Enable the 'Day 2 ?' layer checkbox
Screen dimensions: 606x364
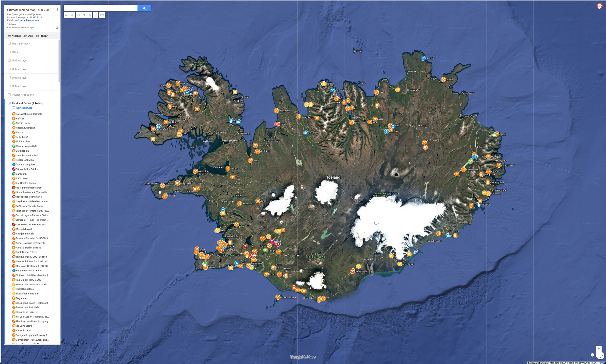(x=9, y=52)
